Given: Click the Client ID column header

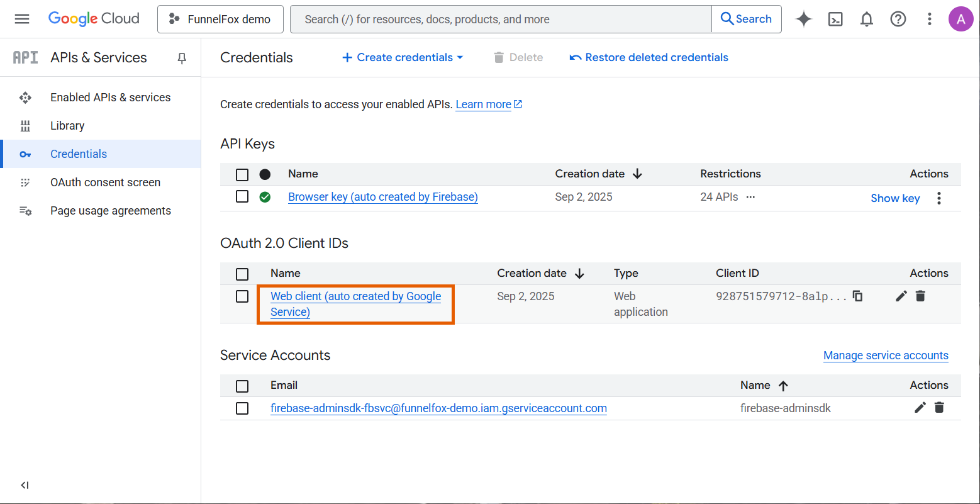Looking at the screenshot, I should [x=737, y=273].
